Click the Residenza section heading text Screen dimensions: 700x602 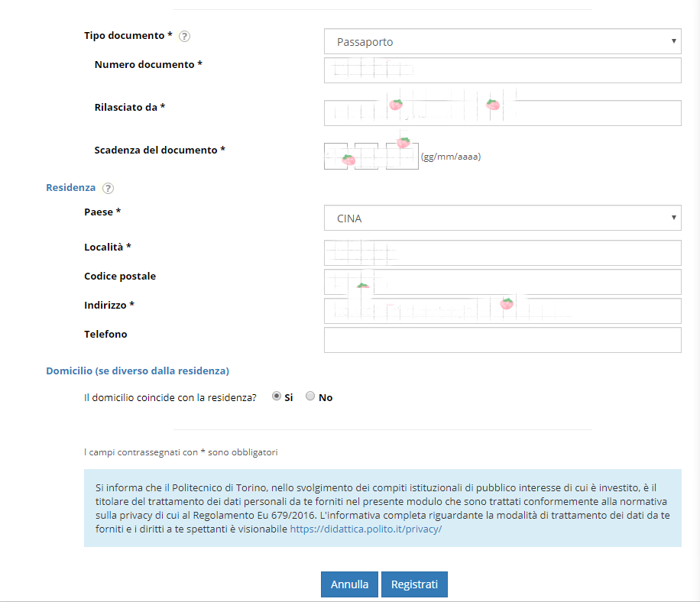pyautogui.click(x=71, y=188)
